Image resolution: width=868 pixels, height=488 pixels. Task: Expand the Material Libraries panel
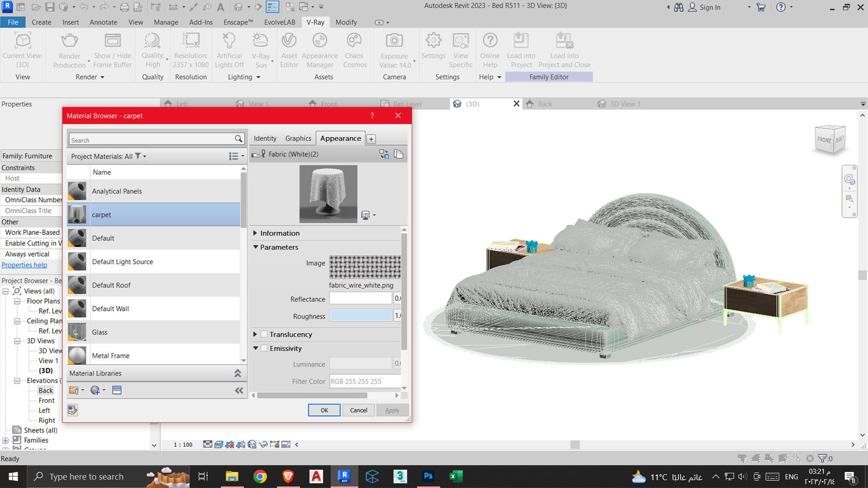[238, 373]
